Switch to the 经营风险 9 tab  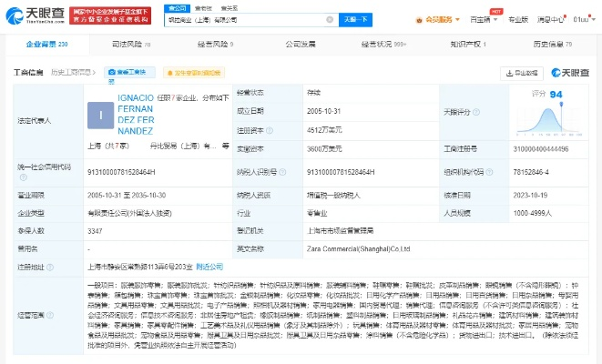click(x=215, y=45)
